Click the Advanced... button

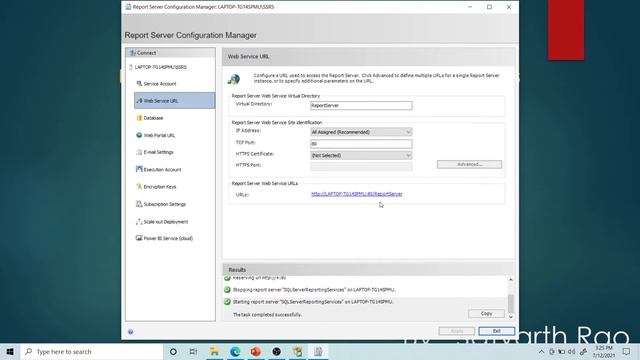click(x=469, y=164)
